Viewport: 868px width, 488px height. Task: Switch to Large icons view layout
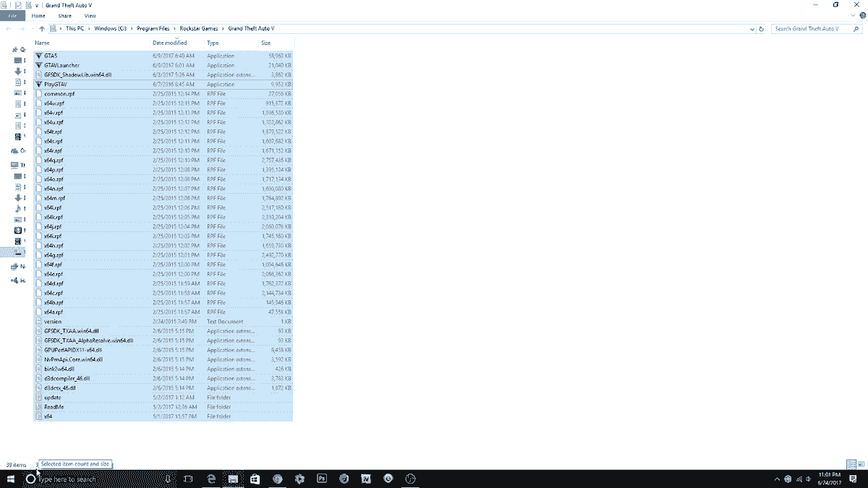860,464
